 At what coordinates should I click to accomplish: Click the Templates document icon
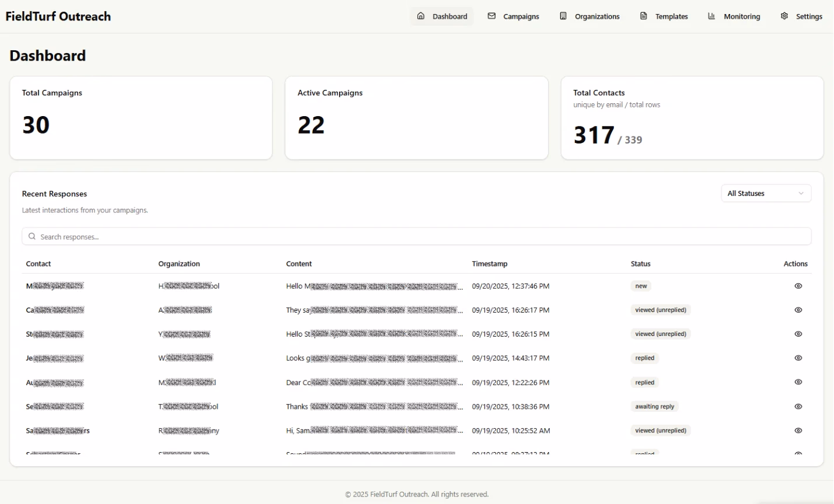click(x=644, y=16)
